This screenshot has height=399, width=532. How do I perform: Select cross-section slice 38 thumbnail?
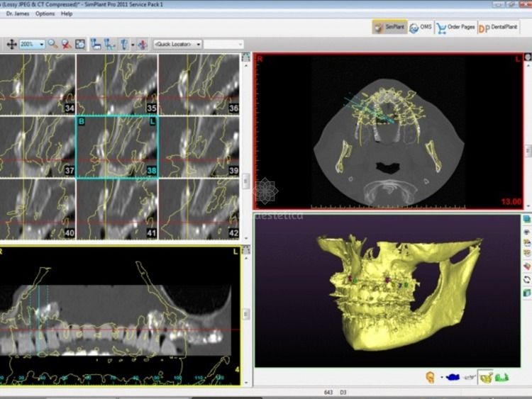[x=117, y=147]
